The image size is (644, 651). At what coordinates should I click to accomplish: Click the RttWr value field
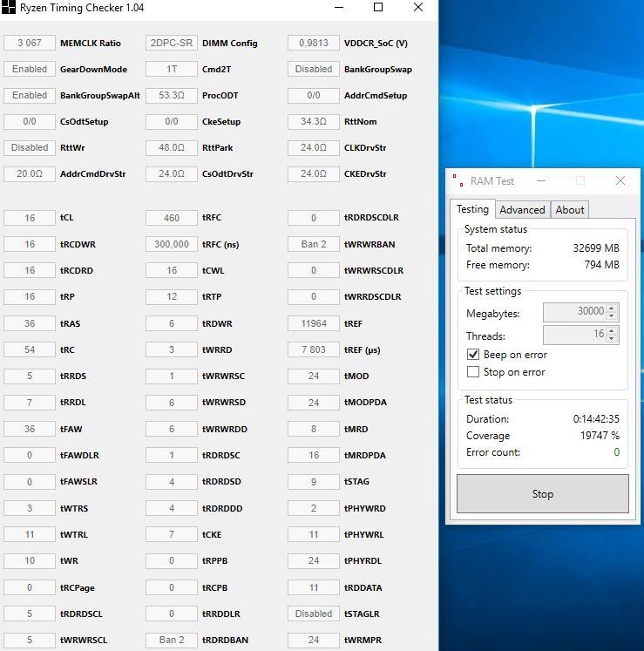point(30,147)
